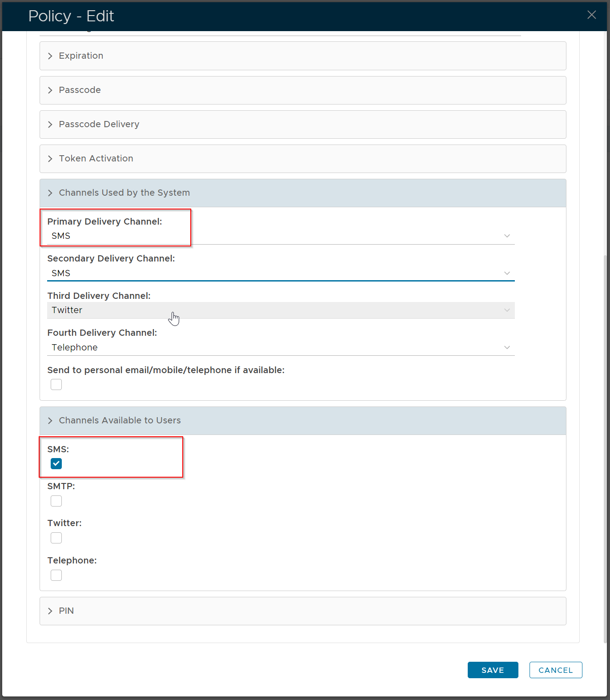This screenshot has height=700, width=610.
Task: Expand the Passcode section chevron
Action: (x=50, y=90)
